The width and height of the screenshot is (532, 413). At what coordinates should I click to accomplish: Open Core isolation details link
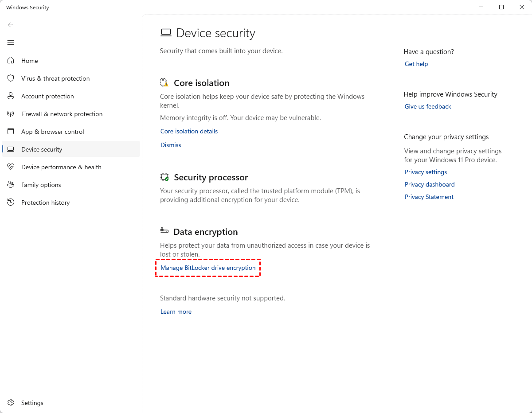(189, 131)
